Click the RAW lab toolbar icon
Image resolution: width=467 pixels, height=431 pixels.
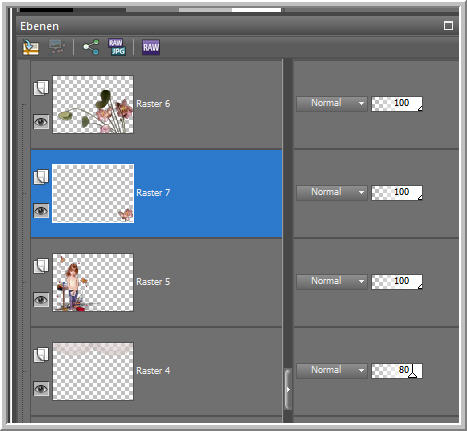[x=151, y=47]
